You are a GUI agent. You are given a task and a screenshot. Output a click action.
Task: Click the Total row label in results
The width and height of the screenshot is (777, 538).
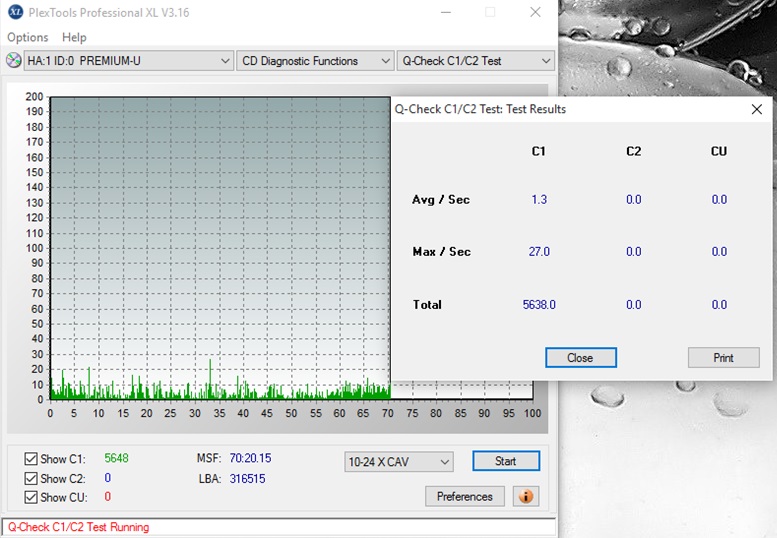427,305
